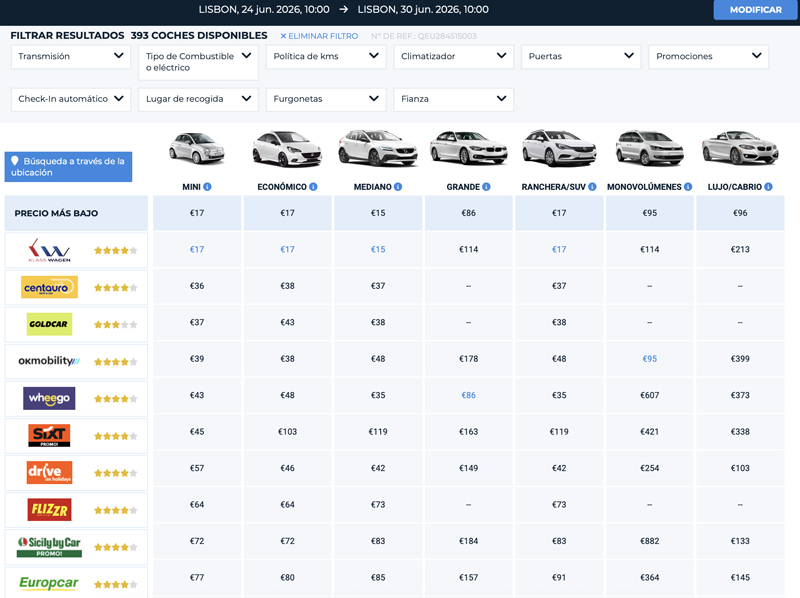Click the Mediano car image
Screen dimensions: 800x598
pos(378,148)
